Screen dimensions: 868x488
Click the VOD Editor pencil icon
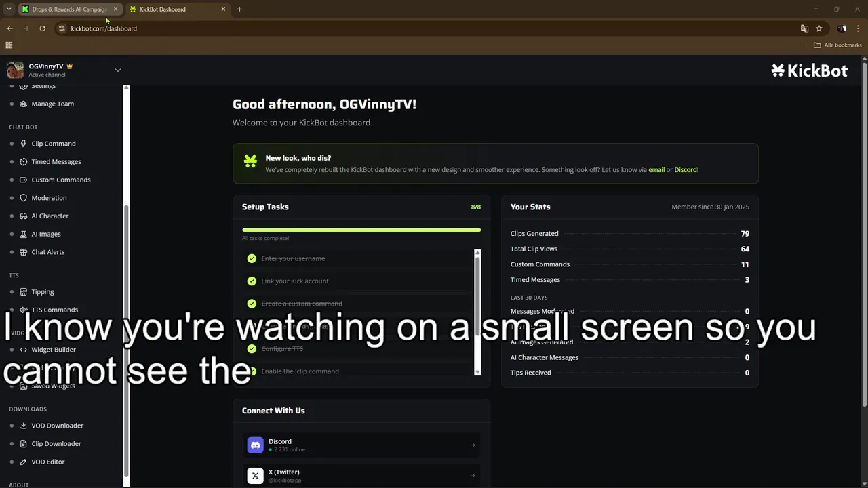coord(24,462)
